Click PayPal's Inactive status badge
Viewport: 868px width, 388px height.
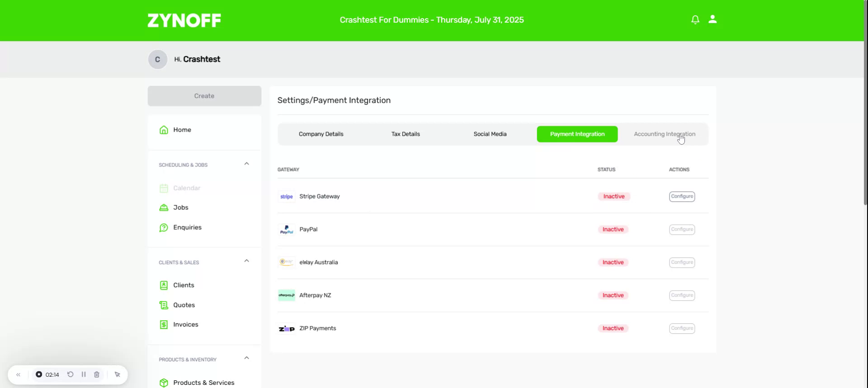(613, 230)
